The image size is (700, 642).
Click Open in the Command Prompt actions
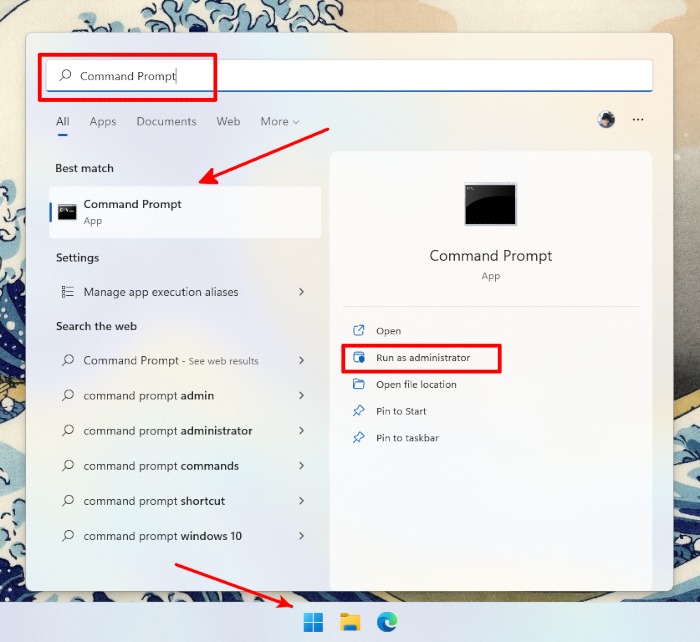[388, 331]
